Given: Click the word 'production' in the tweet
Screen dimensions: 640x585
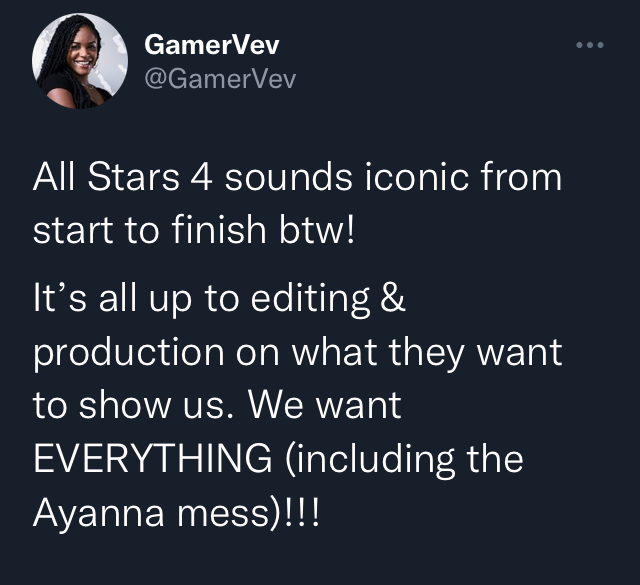Looking at the screenshot, I should (x=129, y=353).
